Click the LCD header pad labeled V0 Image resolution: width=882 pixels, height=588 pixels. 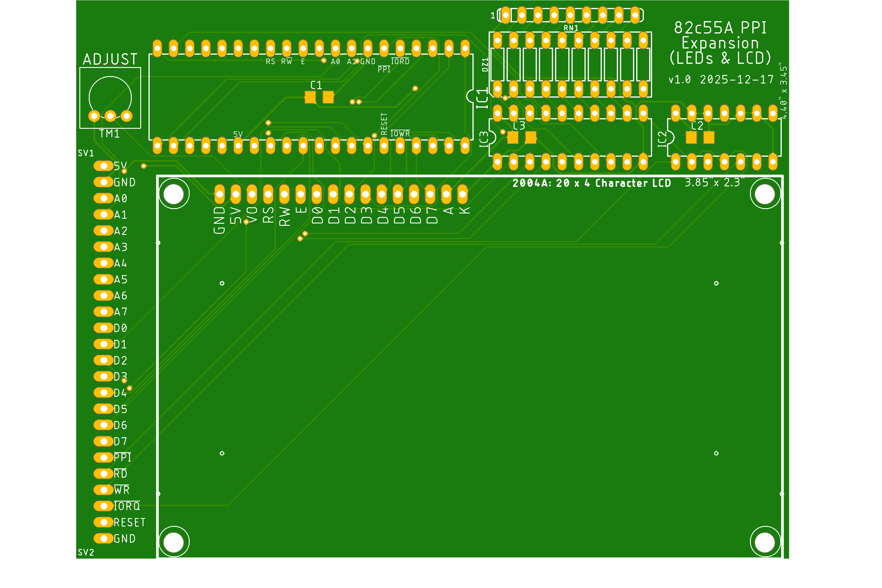(252, 194)
